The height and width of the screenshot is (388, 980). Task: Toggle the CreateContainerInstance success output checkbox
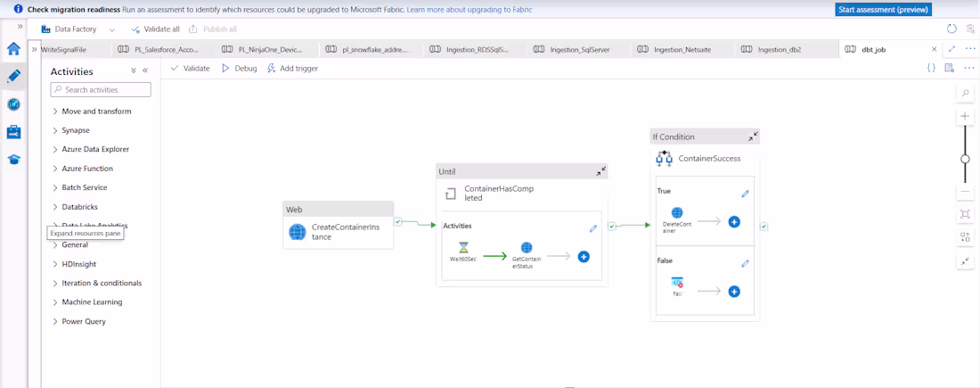(397, 222)
